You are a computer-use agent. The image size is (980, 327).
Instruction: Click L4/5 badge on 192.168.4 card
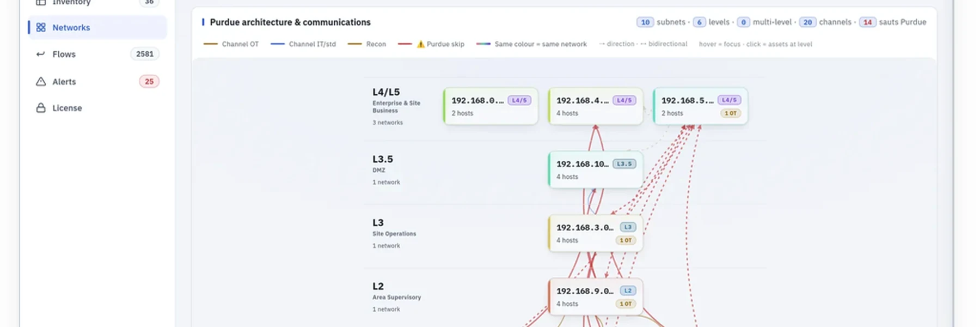click(x=624, y=100)
